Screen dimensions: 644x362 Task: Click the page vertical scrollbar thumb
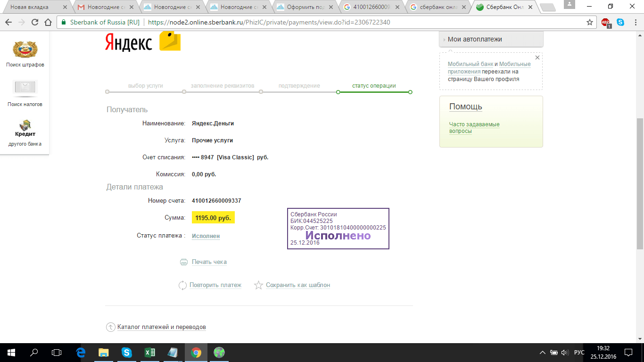coord(640,183)
